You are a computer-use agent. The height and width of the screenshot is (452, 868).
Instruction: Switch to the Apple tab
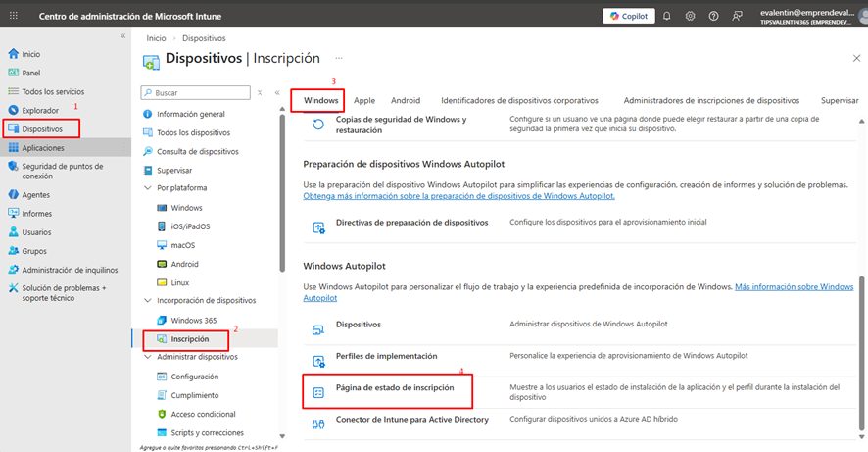[364, 100]
